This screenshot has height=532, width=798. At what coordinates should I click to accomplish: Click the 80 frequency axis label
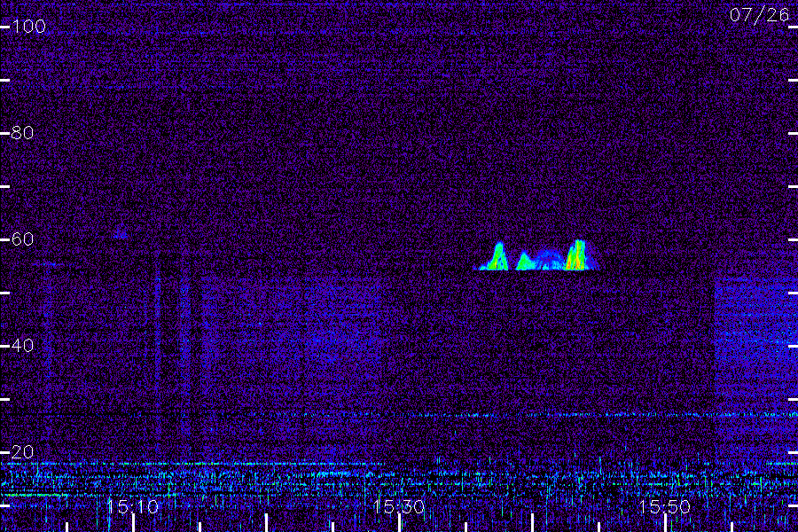point(22,133)
